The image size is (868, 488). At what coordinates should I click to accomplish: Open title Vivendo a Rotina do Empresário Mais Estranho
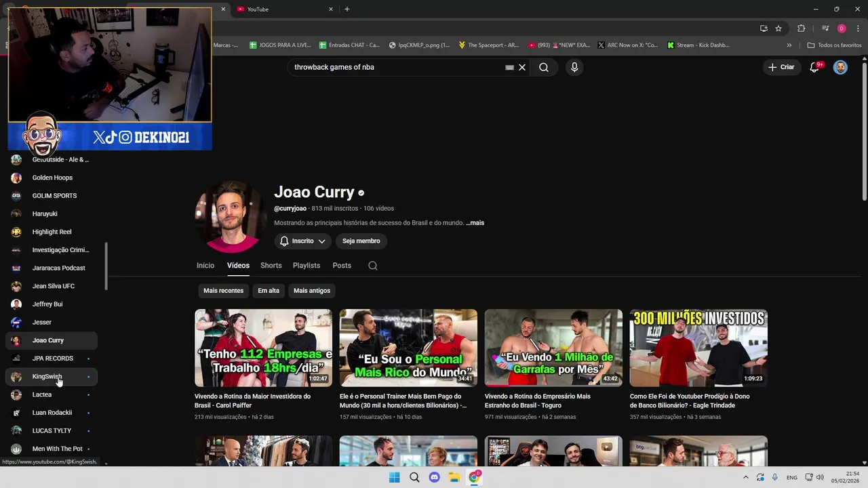(x=538, y=401)
